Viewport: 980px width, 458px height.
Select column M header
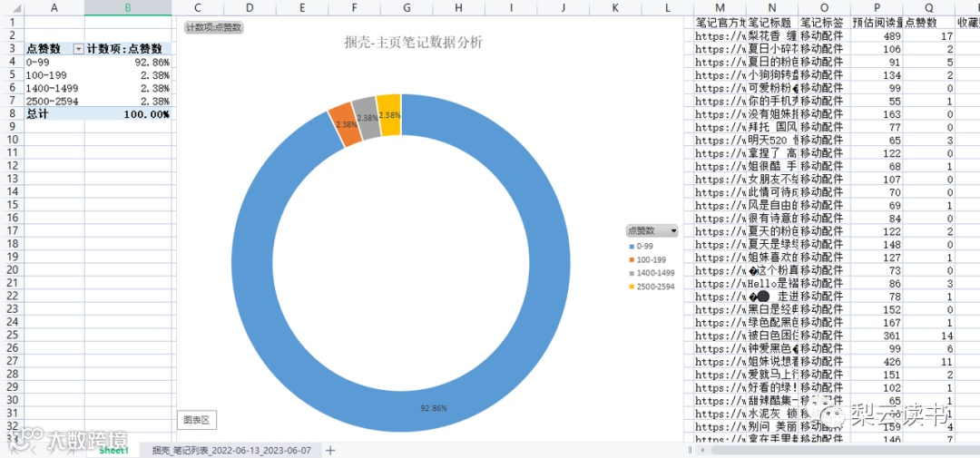pos(720,7)
